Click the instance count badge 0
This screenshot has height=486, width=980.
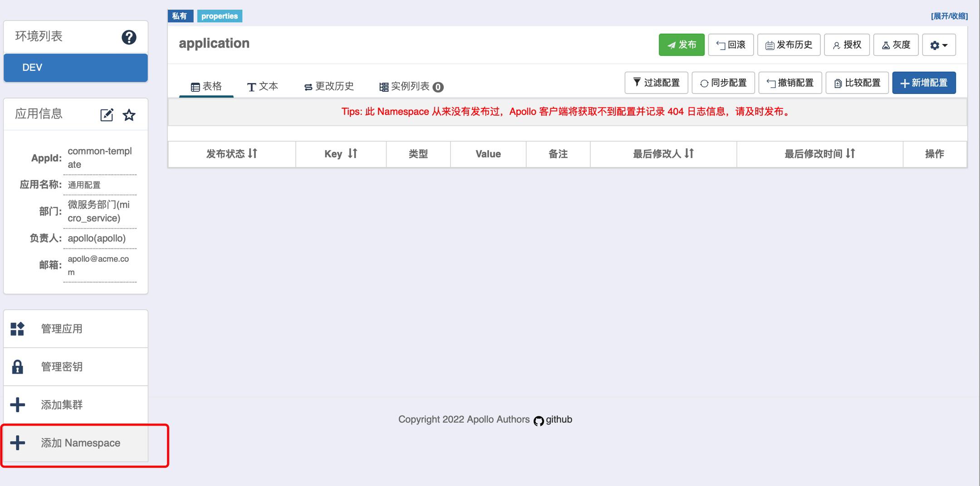[438, 87]
